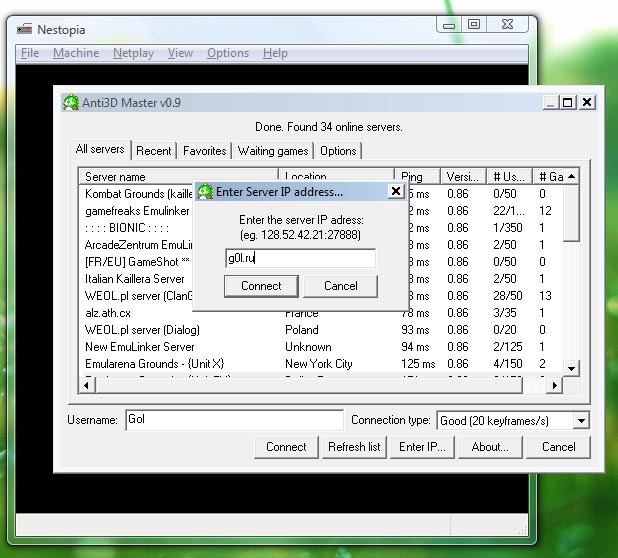Select the gamefreaks Emulinker server row
Screen dimensions: 618x558
point(321,211)
